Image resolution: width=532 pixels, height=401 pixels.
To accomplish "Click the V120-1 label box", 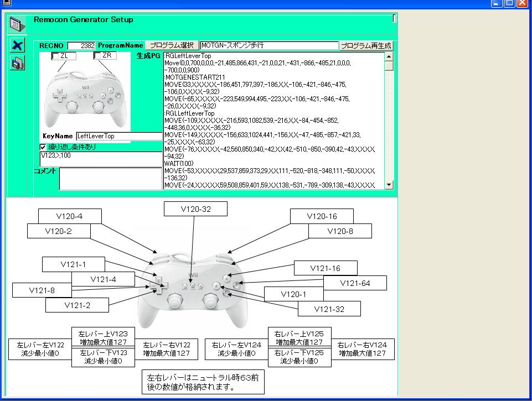I will pyautogui.click(x=293, y=294).
